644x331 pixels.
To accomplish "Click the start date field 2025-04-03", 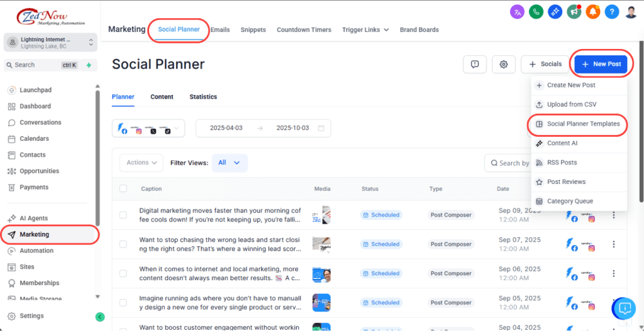I will click(226, 128).
